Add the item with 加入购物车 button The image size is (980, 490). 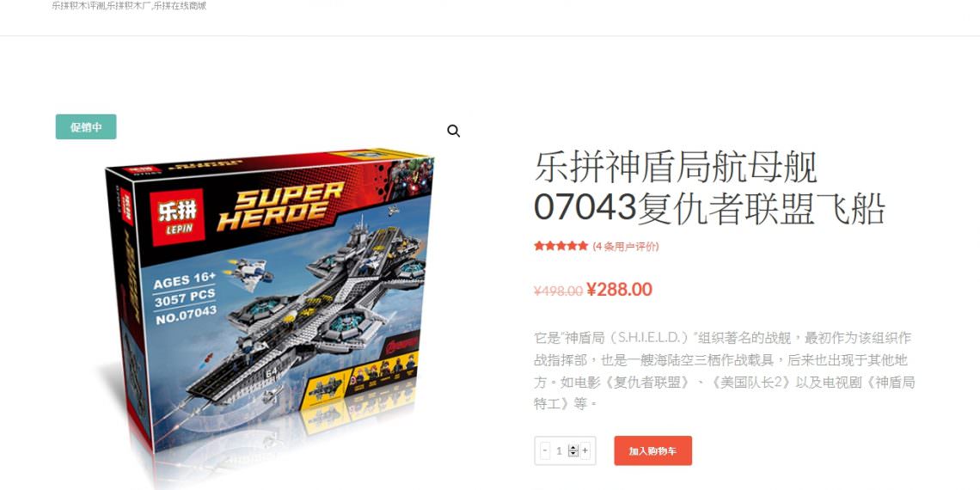[653, 450]
